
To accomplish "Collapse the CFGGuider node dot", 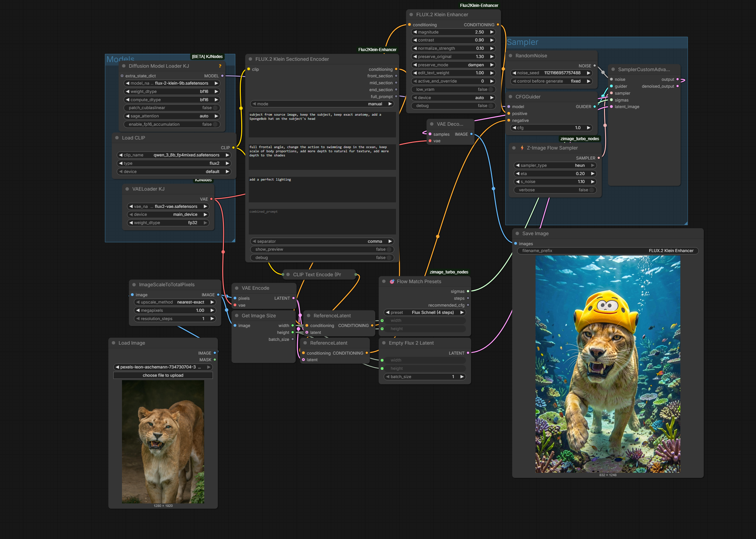I will 510,97.
